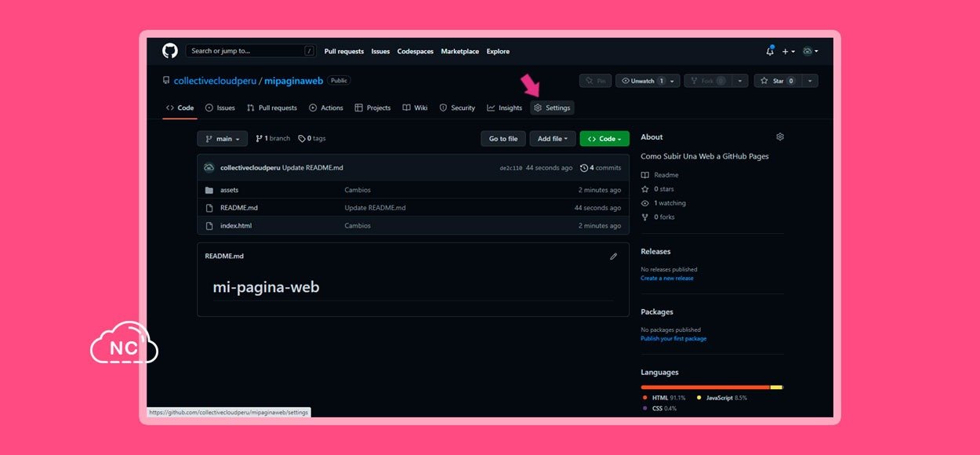Go to Codespaces in top navigation
The image size is (980, 455).
pyautogui.click(x=416, y=51)
